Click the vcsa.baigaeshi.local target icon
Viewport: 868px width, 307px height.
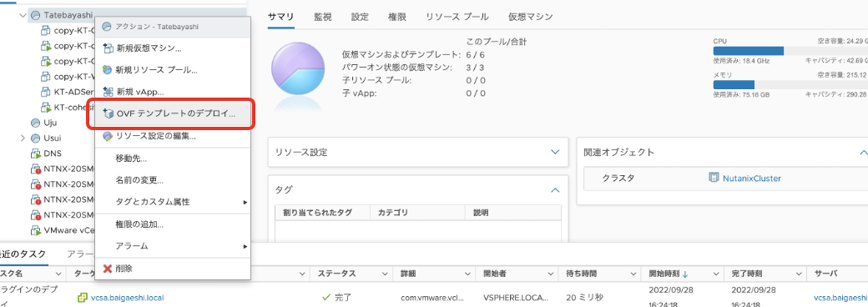[x=82, y=298]
